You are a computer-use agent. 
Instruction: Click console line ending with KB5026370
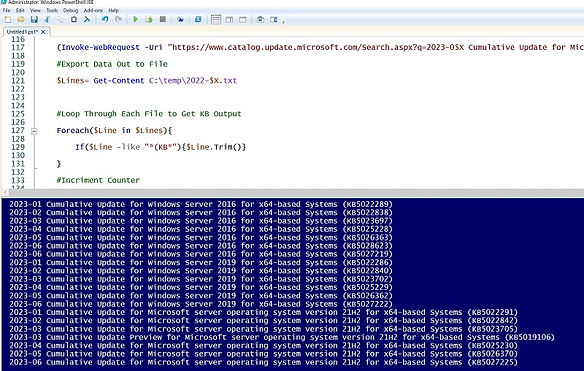pyautogui.click(x=264, y=354)
